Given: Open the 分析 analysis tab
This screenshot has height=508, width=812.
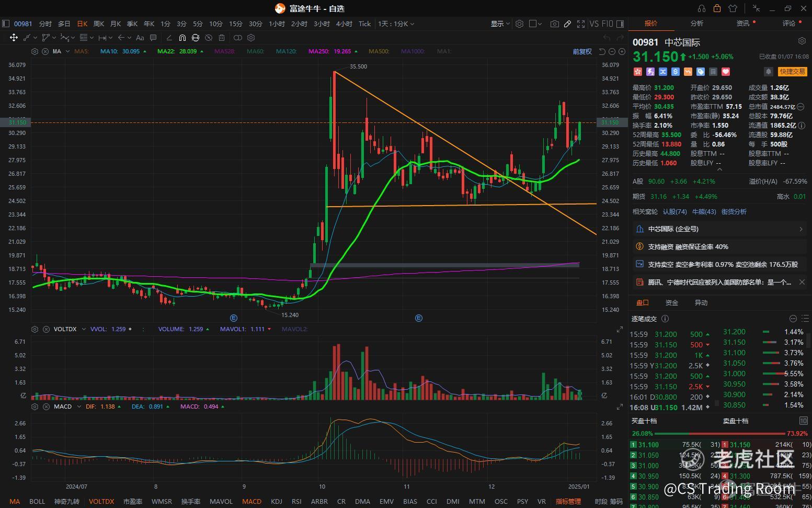Looking at the screenshot, I should pyautogui.click(x=696, y=23).
